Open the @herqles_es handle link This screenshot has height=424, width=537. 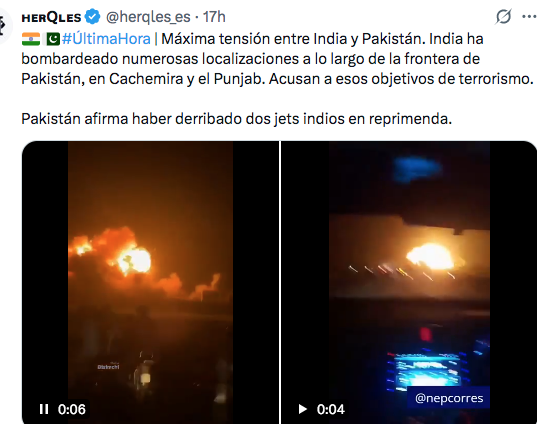[x=148, y=17]
